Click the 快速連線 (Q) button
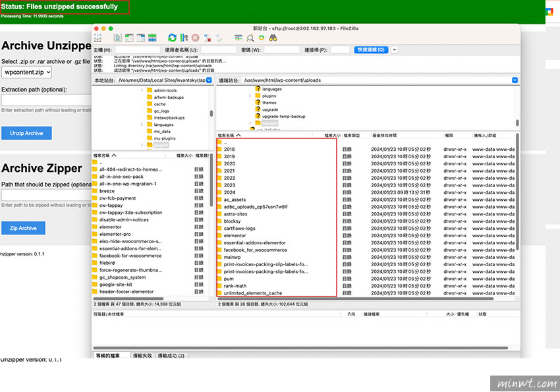This screenshot has height=392, width=560. [372, 49]
